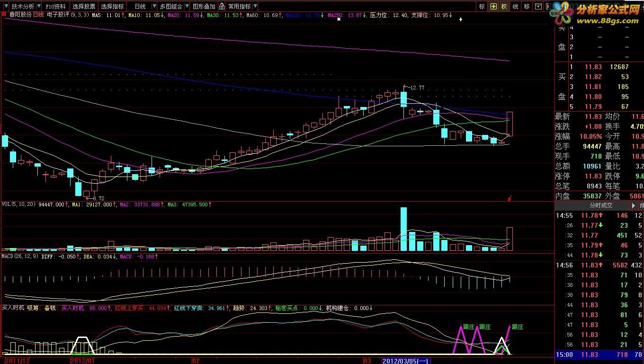
Task: Open the F10资料 page
Action: (56, 7)
